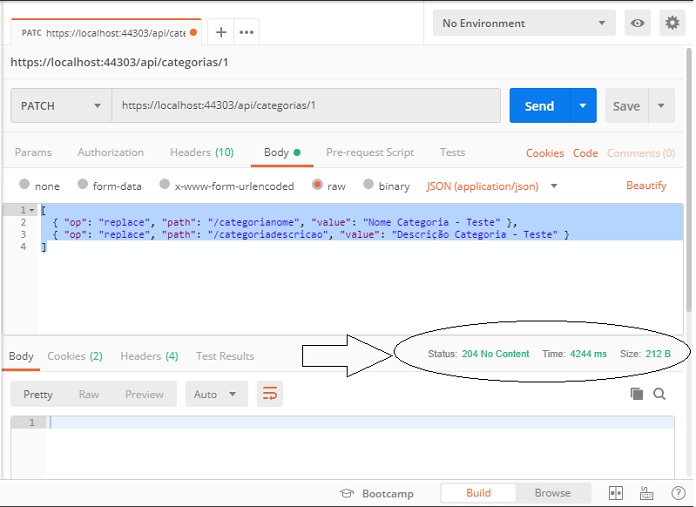This screenshot has height=507, width=696.
Task: Open tab options three-dots menu
Action: (246, 32)
